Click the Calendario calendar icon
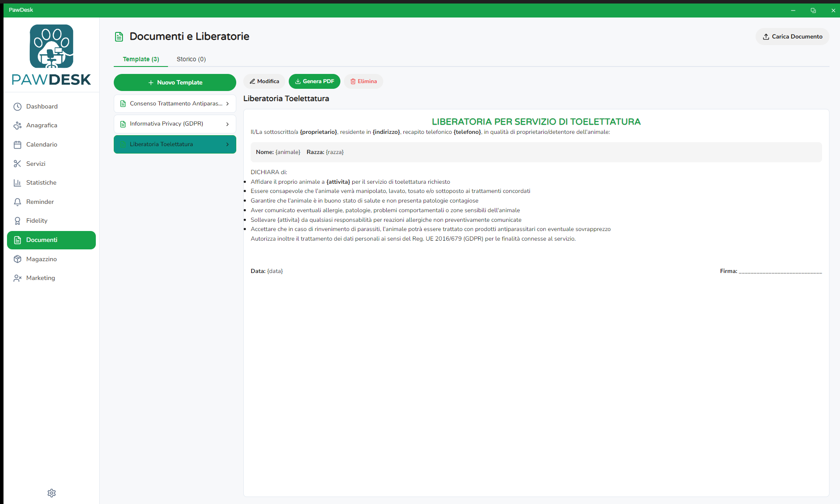The height and width of the screenshot is (504, 840). [17, 145]
